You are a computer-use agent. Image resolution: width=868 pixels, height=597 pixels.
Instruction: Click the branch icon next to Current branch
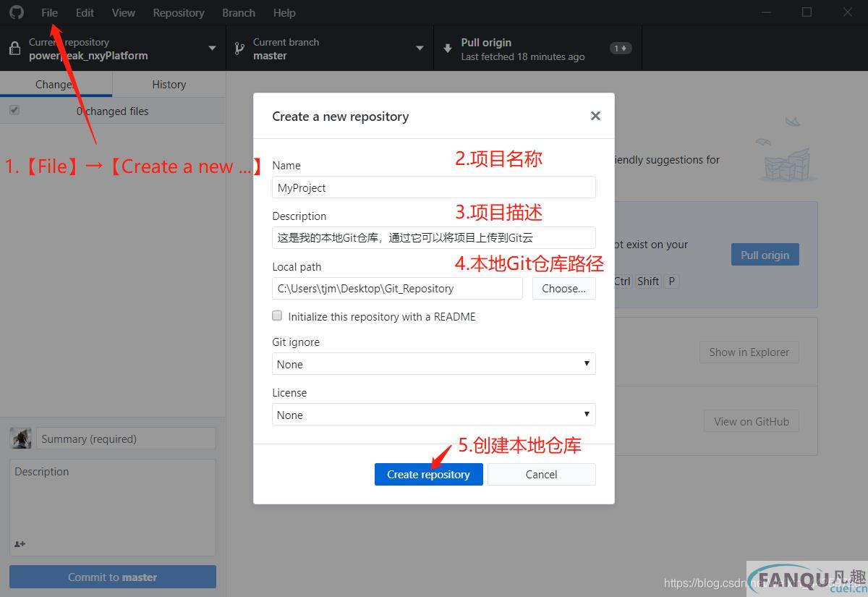click(x=239, y=48)
